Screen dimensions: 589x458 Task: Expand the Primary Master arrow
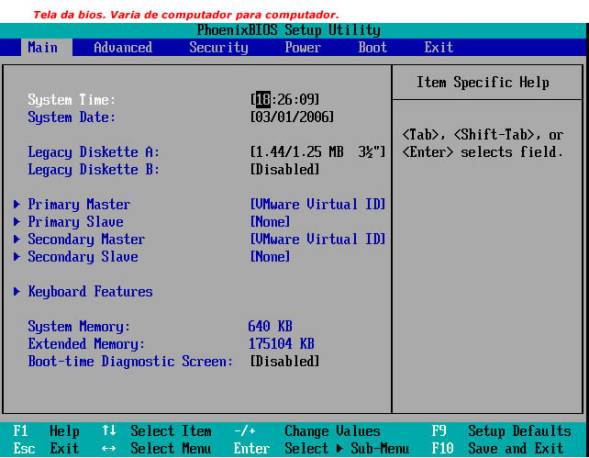(x=17, y=204)
